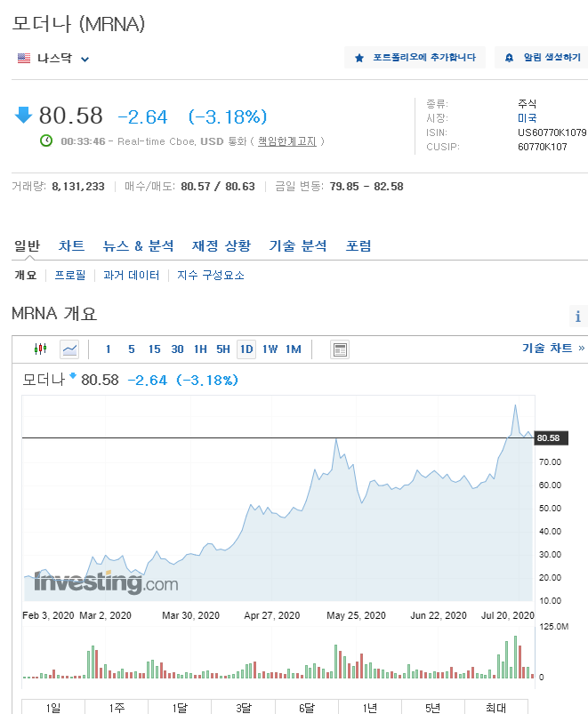The width and height of the screenshot is (588, 714).
Task: Add to portfolio with 포트폴리오에 추가합니다 button
Action: click(415, 58)
